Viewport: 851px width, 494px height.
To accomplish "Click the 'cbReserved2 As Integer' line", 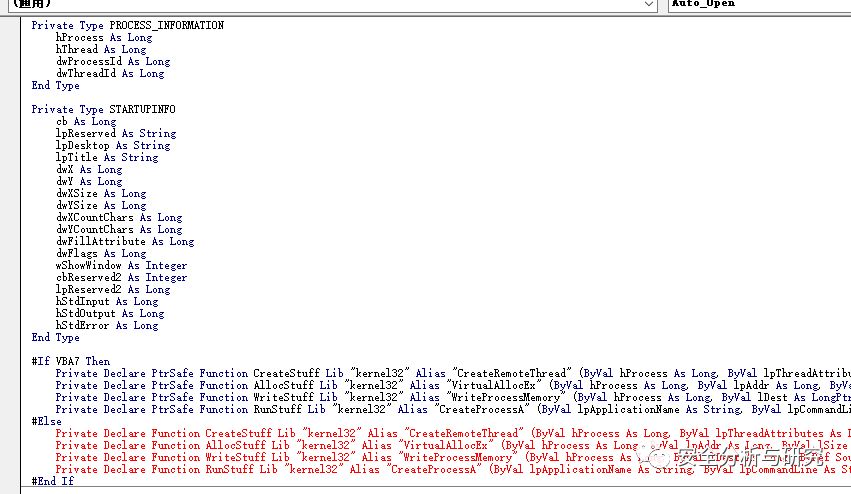I will (x=122, y=277).
